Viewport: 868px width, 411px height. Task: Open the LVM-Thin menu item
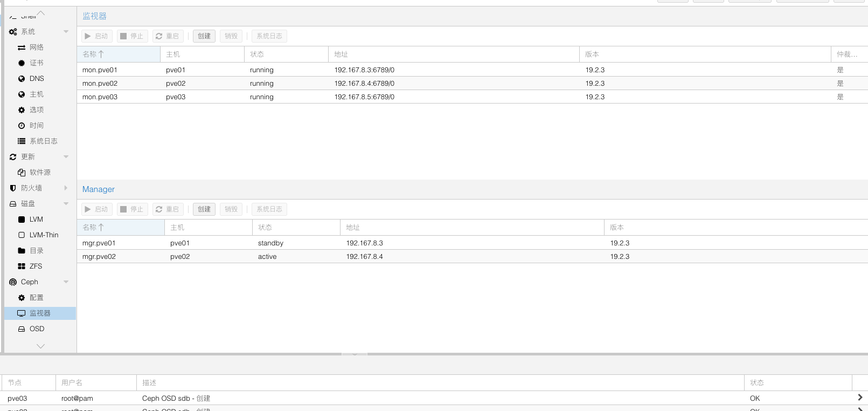click(x=44, y=235)
